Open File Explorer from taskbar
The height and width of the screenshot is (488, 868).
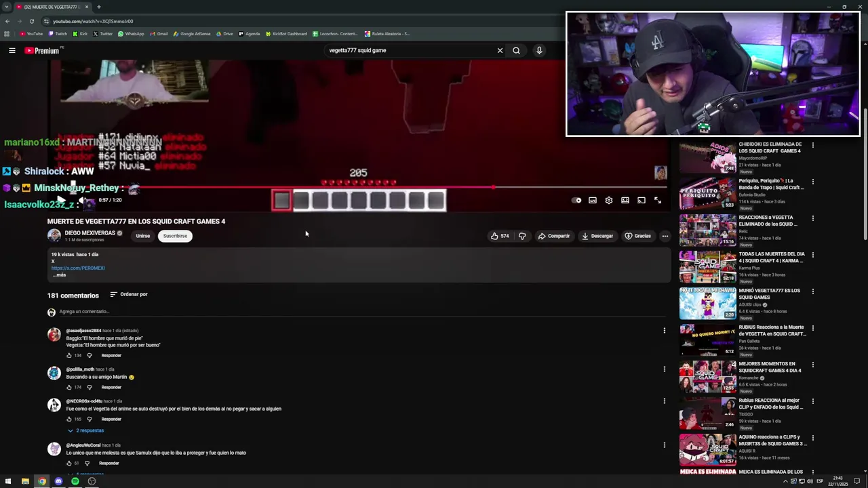25,481
